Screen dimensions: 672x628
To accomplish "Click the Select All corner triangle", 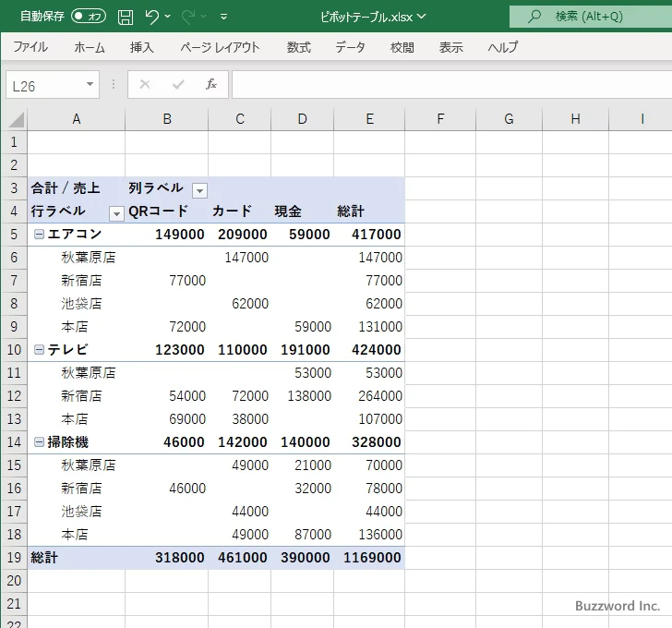I will point(16,119).
